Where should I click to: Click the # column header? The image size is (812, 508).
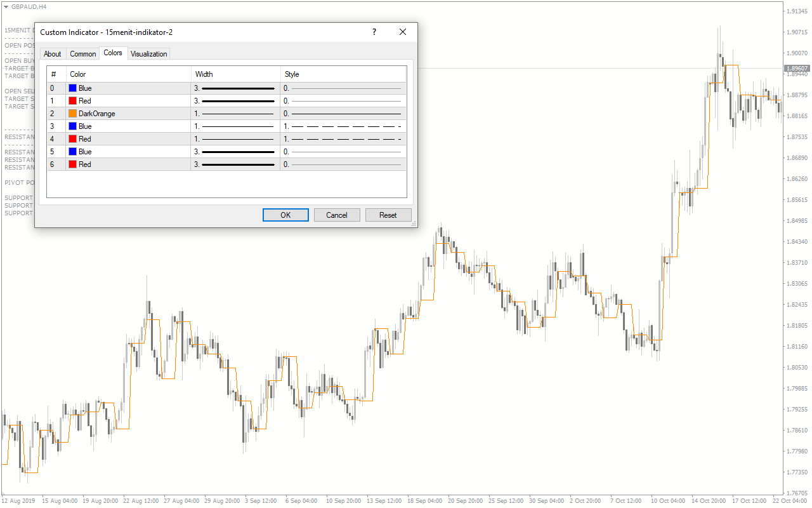point(56,74)
